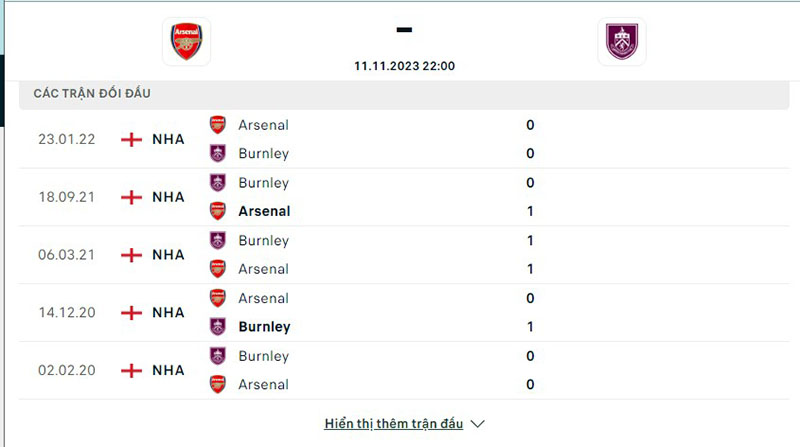
Task: Click Arsenal crest in the 23.01.22 match
Action: [217, 125]
